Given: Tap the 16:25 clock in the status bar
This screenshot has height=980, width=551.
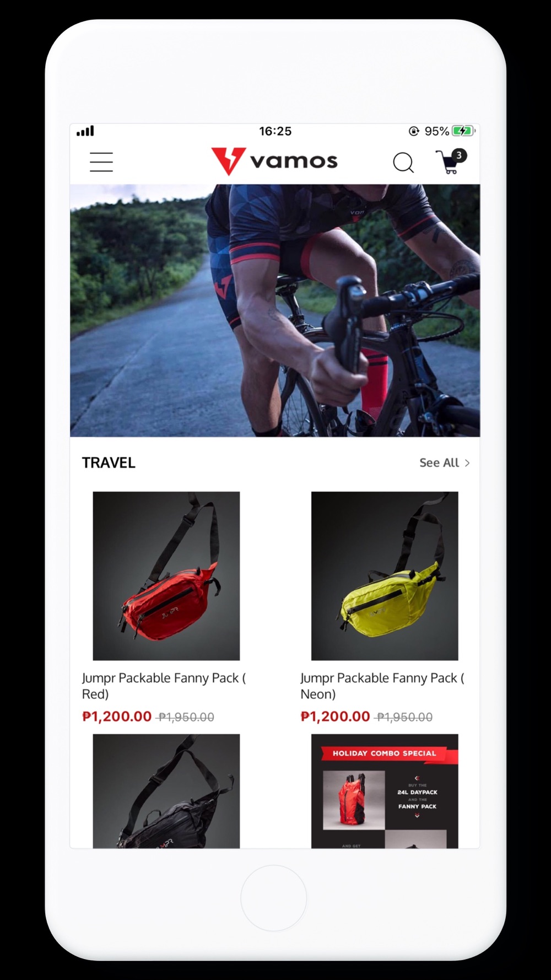Looking at the screenshot, I should click(x=275, y=131).
